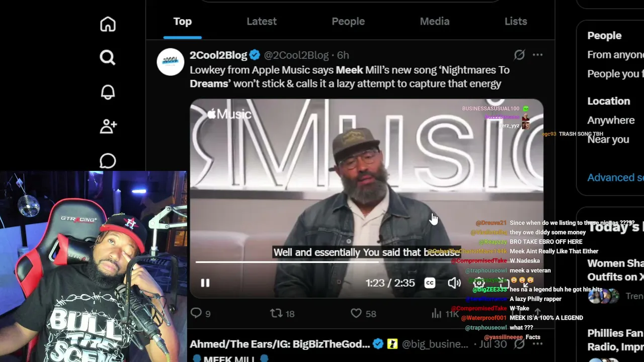This screenshot has height=362, width=644.
Task: Click the chat message 'meek a veteran'
Action: pos(530,270)
